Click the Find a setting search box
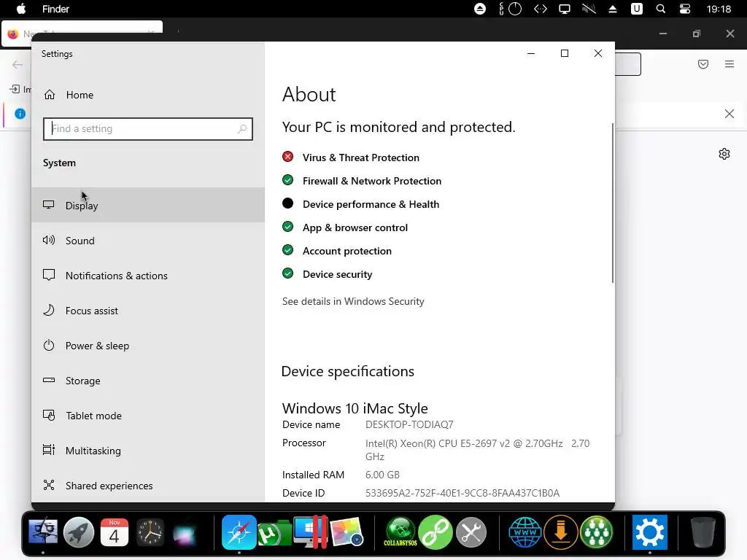The image size is (747, 560). click(147, 128)
